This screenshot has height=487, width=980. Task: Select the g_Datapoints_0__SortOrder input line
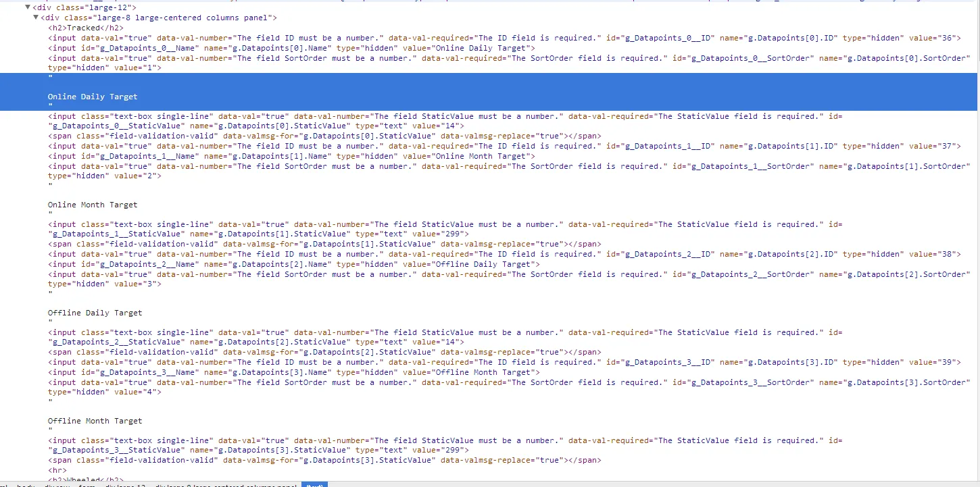click(x=509, y=63)
